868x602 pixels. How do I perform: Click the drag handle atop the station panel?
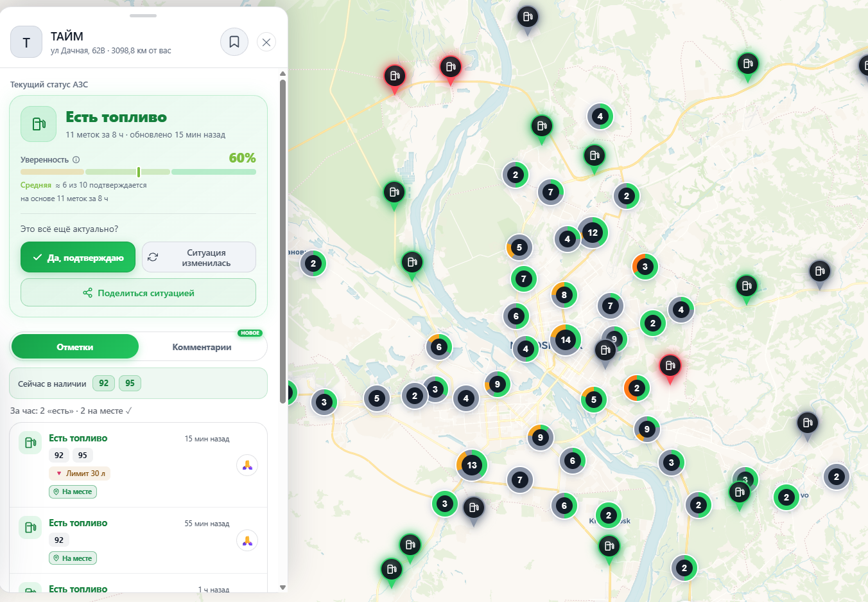coord(143,15)
